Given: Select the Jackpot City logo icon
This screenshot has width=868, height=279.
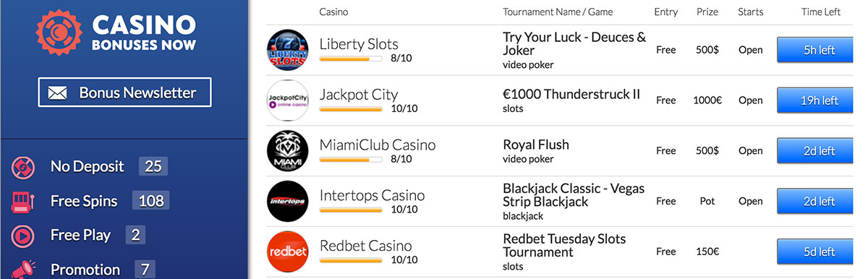Looking at the screenshot, I should click(x=288, y=100).
